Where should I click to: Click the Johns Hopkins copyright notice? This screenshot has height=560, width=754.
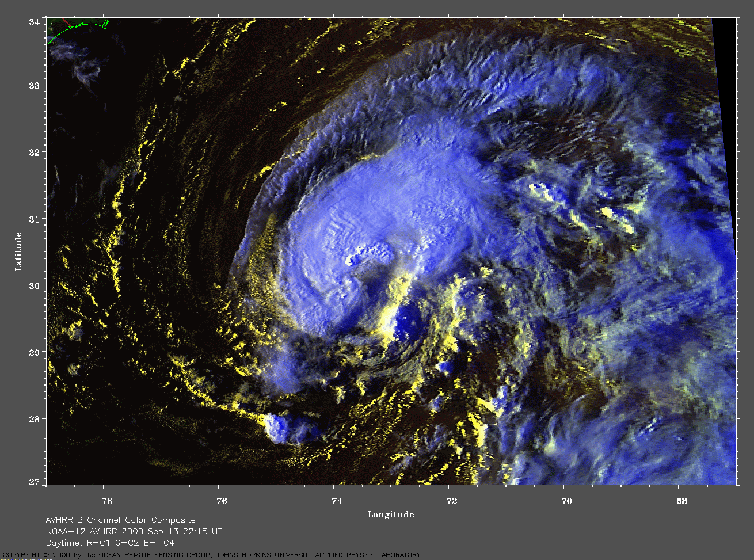[x=211, y=555]
